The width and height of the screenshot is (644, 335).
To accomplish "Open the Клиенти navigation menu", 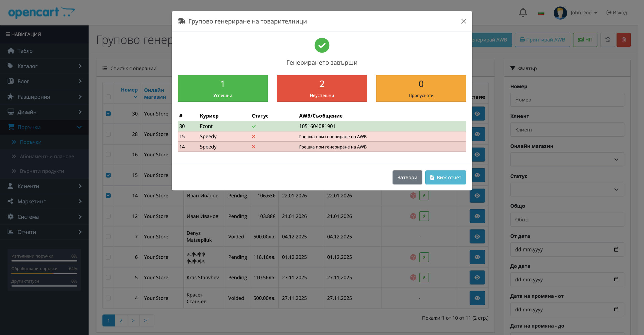I will coord(44,186).
